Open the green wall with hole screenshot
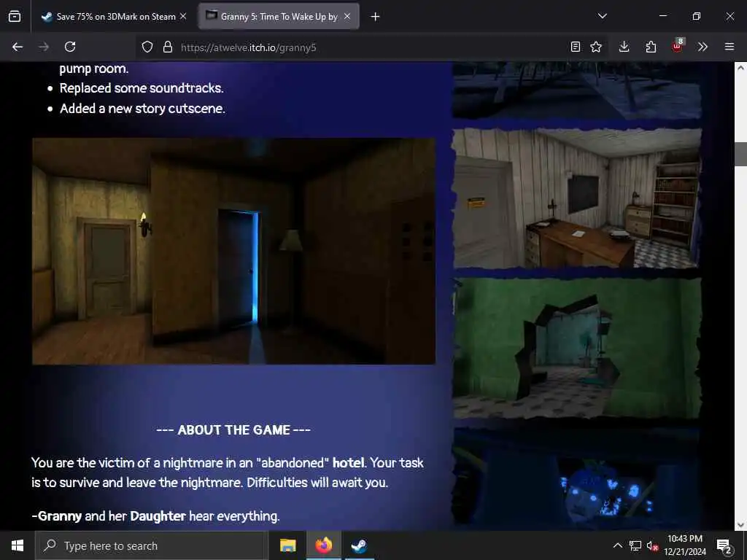Image resolution: width=747 pixels, height=560 pixels. pyautogui.click(x=577, y=348)
